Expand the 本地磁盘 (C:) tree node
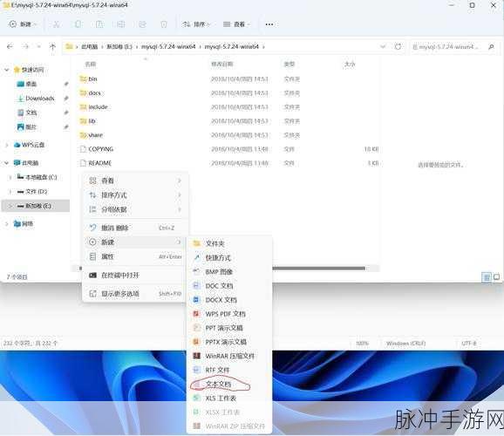This screenshot has width=504, height=436. (10, 177)
